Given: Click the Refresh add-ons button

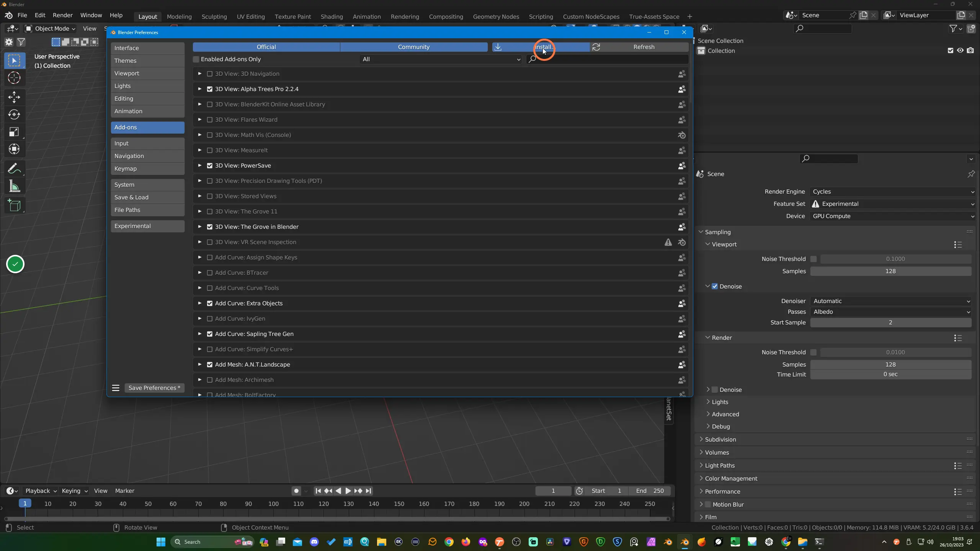Looking at the screenshot, I should tap(639, 47).
